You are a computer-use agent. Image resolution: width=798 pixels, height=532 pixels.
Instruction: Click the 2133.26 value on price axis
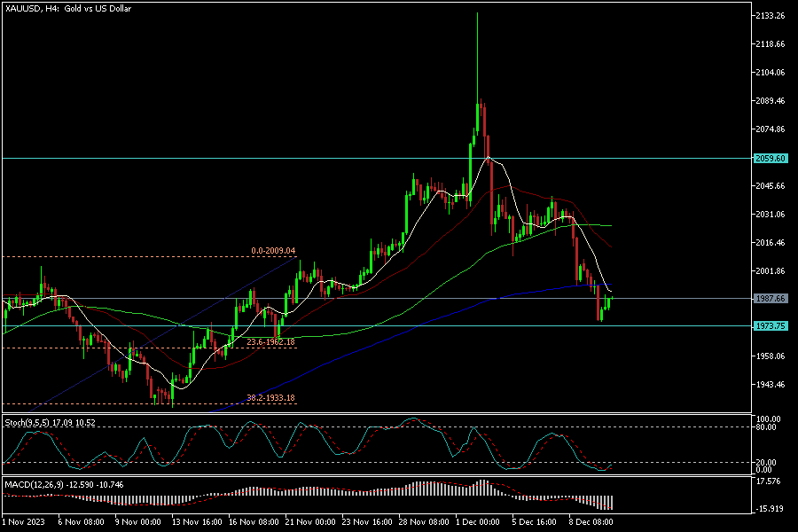click(769, 16)
